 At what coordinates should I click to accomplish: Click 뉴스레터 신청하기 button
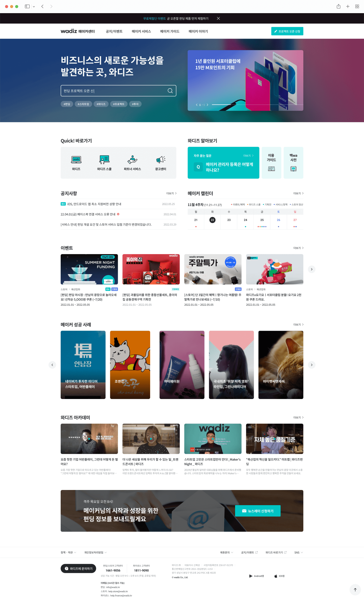click(258, 511)
